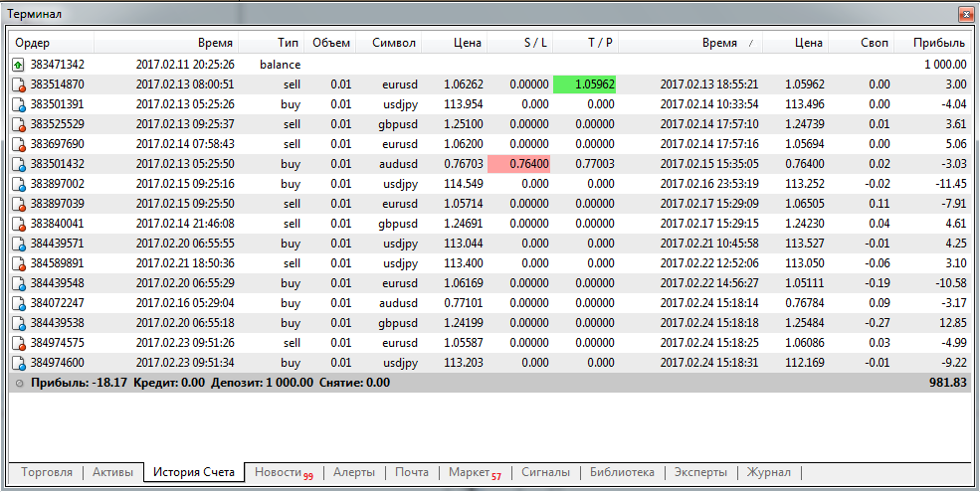
Task: Click the green T/P cell 1.05962
Action: [585, 84]
